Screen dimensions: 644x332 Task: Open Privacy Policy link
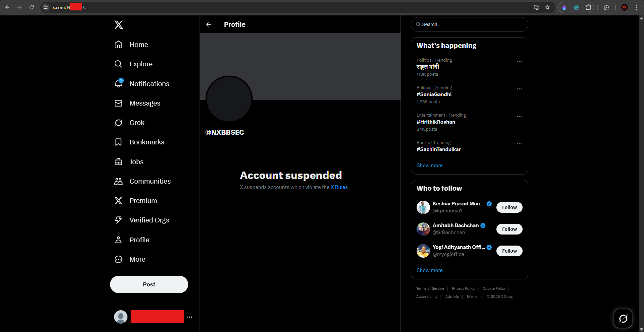point(463,288)
